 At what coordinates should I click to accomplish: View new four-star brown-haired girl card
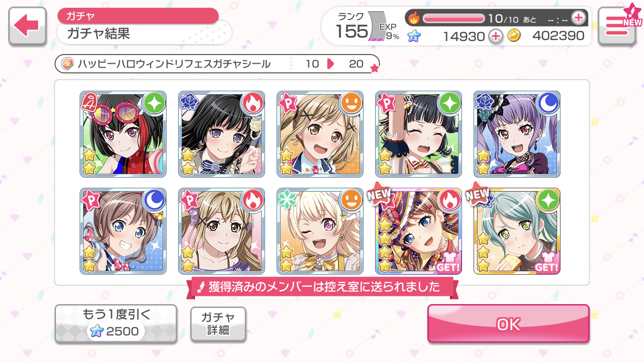419,231
